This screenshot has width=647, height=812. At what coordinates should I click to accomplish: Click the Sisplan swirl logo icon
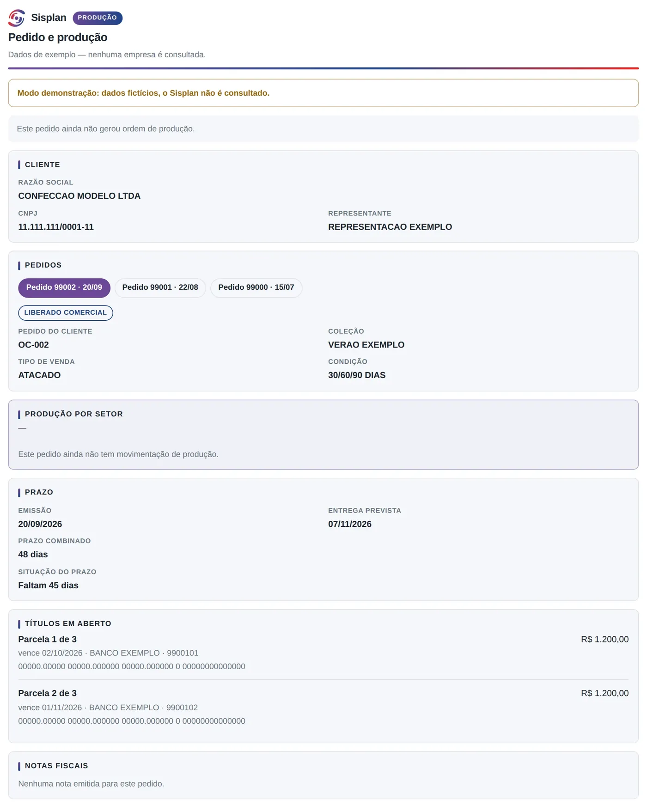tap(17, 18)
